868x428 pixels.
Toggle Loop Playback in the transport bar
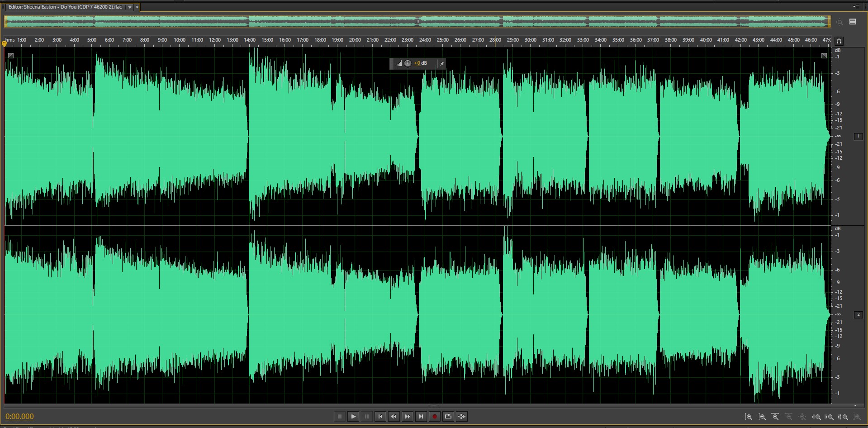click(448, 417)
